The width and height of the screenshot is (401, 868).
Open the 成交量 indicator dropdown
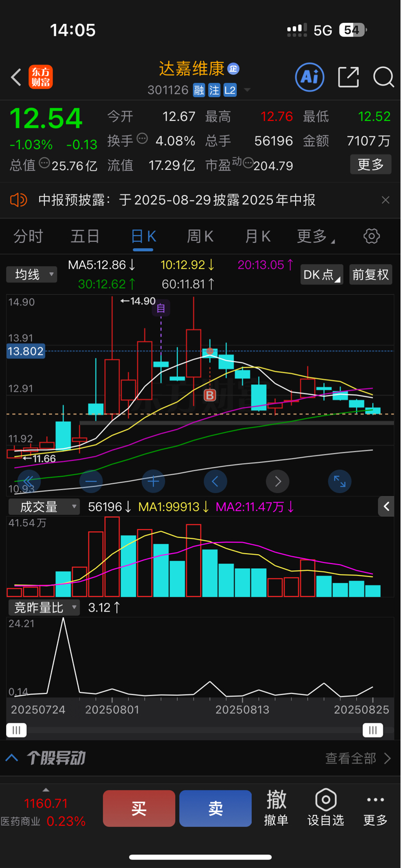tap(44, 507)
